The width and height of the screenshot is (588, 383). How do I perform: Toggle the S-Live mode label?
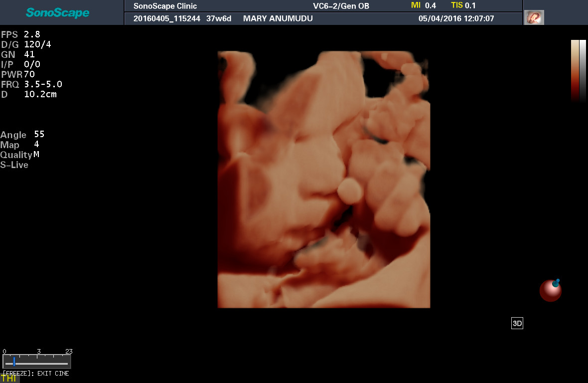click(14, 165)
